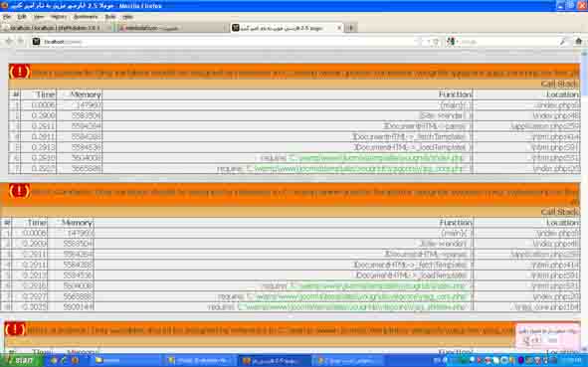Open the search engine selector dropdown
588x367 pixels.
pyautogui.click(x=452, y=42)
